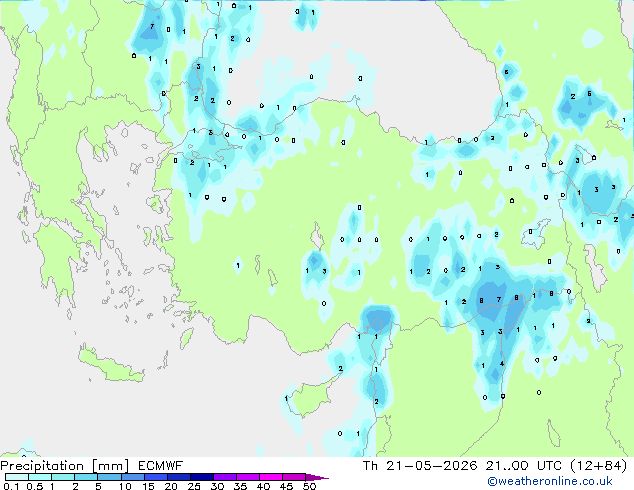This screenshot has width=634, height=490.
Task: Click the purple 30–35 mm legend swatch
Action: [224, 477]
